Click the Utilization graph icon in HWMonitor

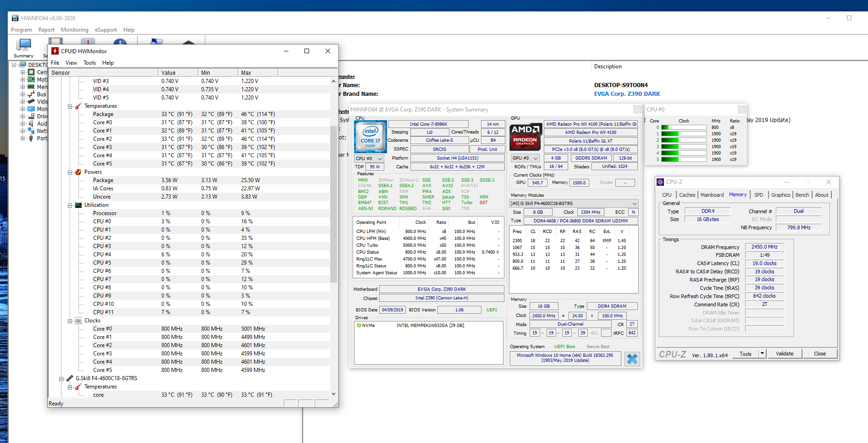(78, 205)
